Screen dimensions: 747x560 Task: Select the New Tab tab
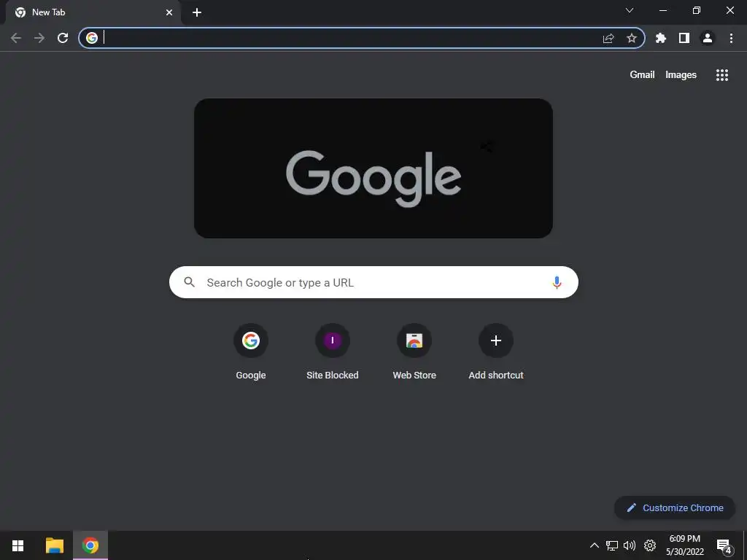(93, 12)
